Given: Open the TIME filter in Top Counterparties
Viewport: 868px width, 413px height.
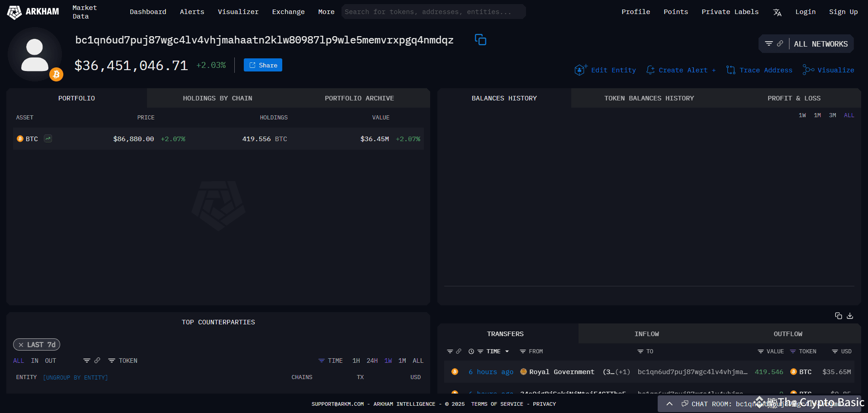Looking at the screenshot, I should click(x=322, y=361).
